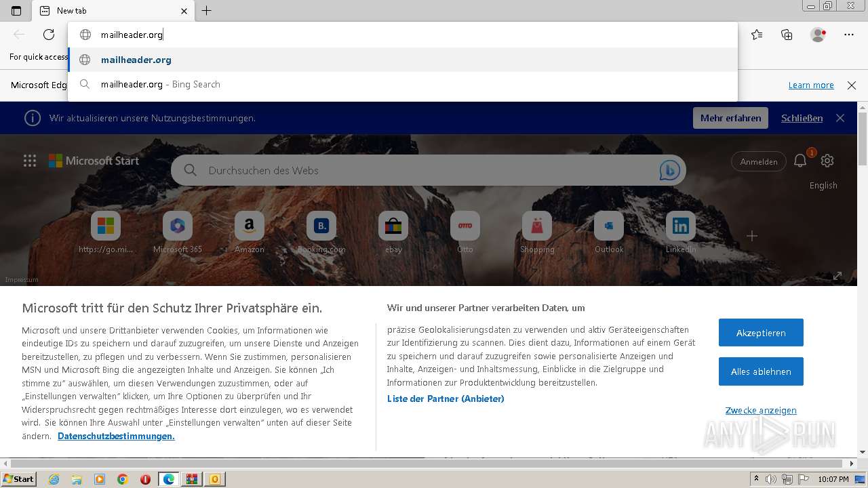868x488 pixels.
Task: Click the Bing chat icon in search box
Action: coord(669,170)
